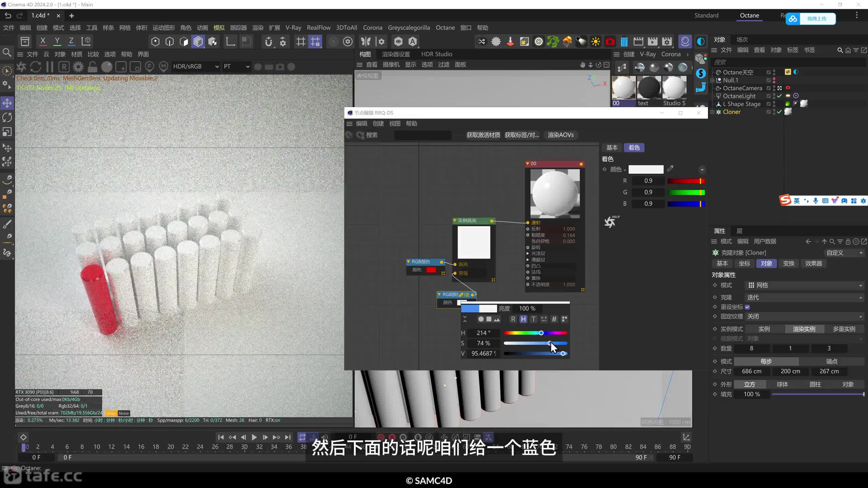This screenshot has width=868, height=488.
Task: Choose 圆柱 shape for the cloner
Action: (x=815, y=385)
